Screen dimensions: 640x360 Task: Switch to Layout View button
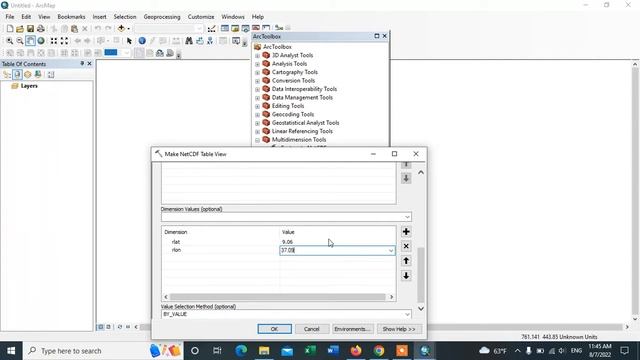coord(108,327)
